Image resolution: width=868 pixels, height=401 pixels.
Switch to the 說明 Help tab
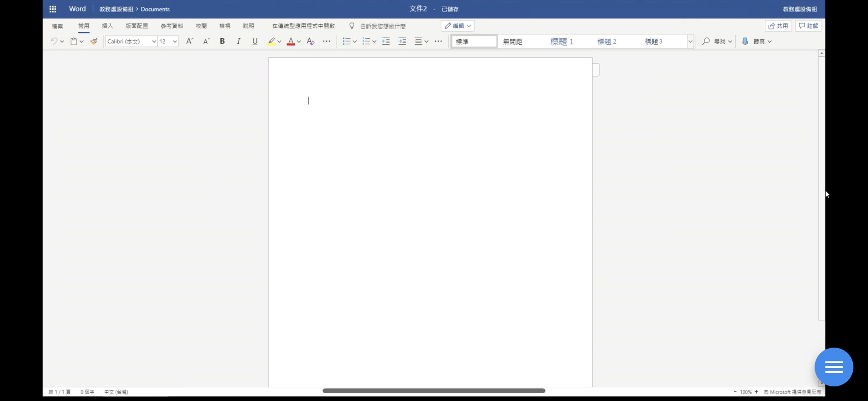coord(249,26)
